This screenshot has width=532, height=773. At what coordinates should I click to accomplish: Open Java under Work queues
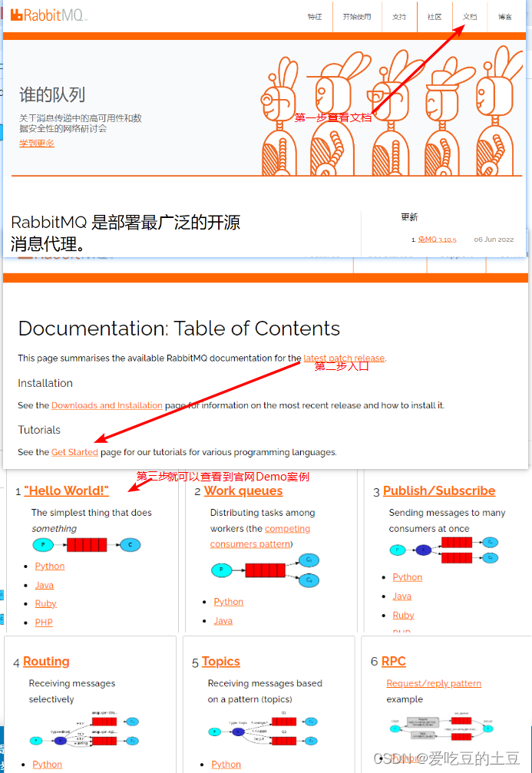(x=223, y=621)
